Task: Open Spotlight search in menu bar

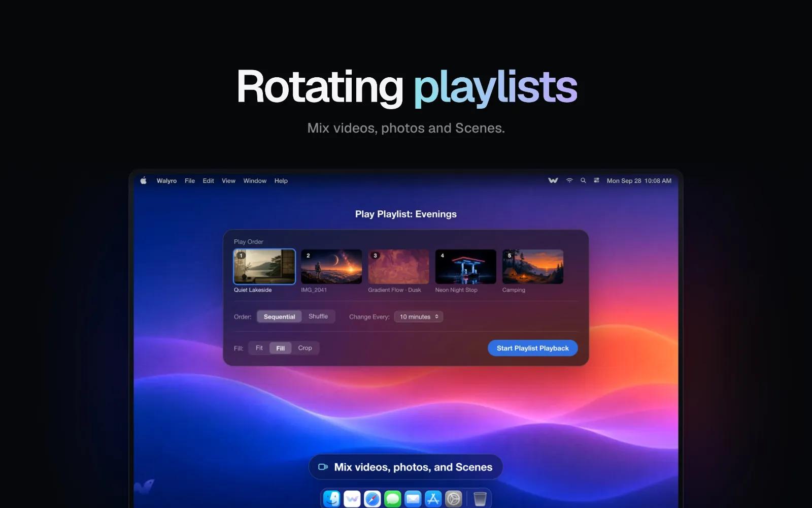Action: tap(583, 180)
